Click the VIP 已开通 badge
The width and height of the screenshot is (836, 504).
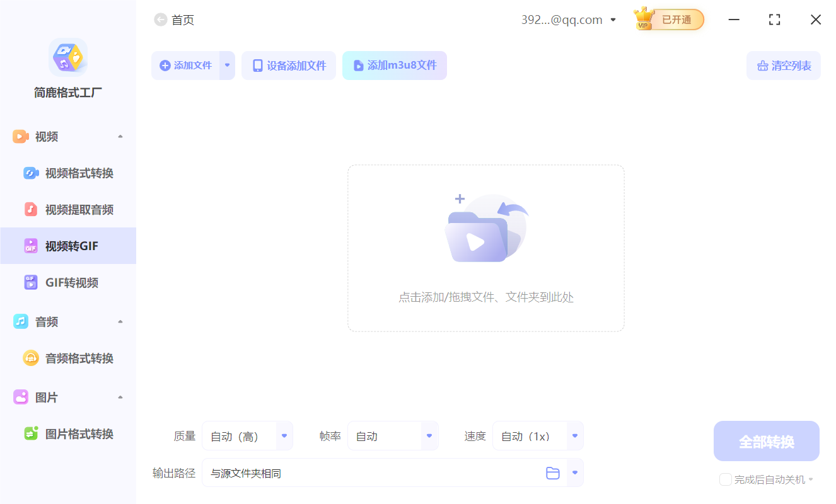click(668, 20)
